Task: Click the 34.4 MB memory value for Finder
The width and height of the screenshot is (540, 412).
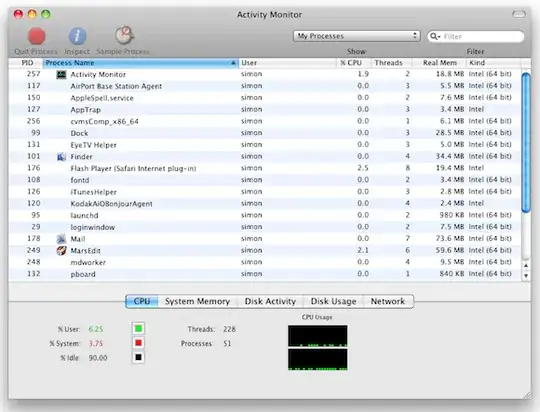Action: pos(450,156)
